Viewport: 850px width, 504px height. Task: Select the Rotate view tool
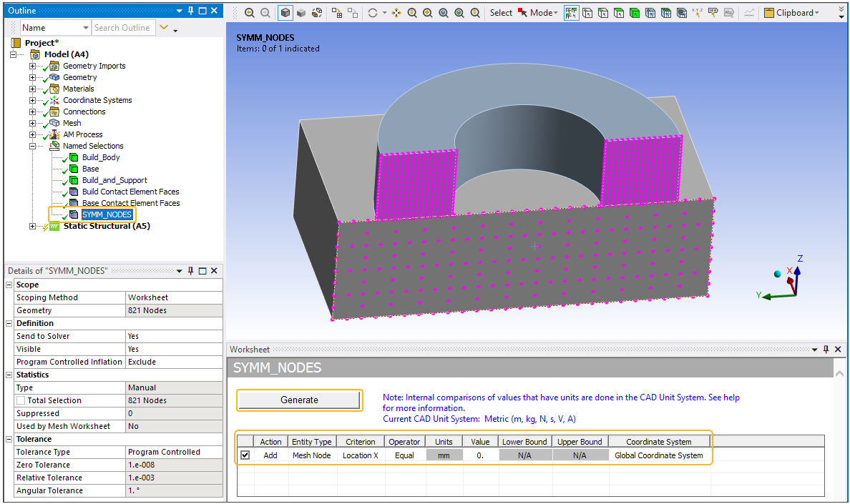pos(373,12)
